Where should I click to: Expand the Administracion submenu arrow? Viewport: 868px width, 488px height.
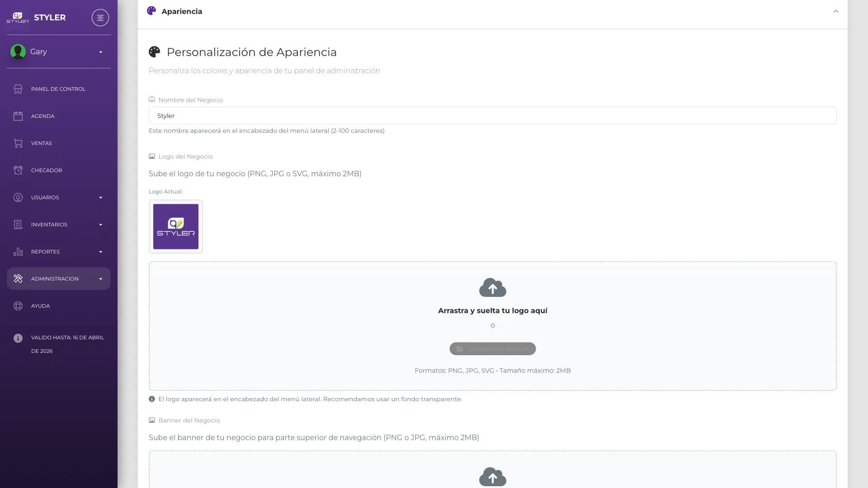101,279
